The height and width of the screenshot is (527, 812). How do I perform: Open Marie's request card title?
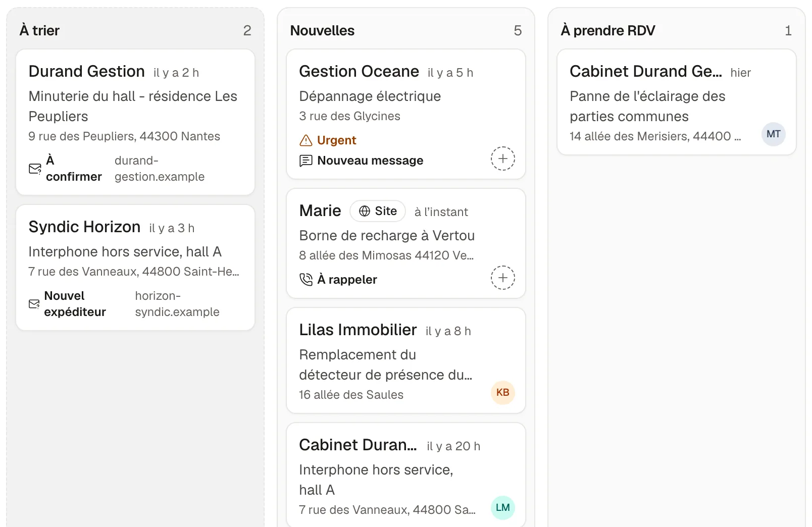pyautogui.click(x=320, y=211)
